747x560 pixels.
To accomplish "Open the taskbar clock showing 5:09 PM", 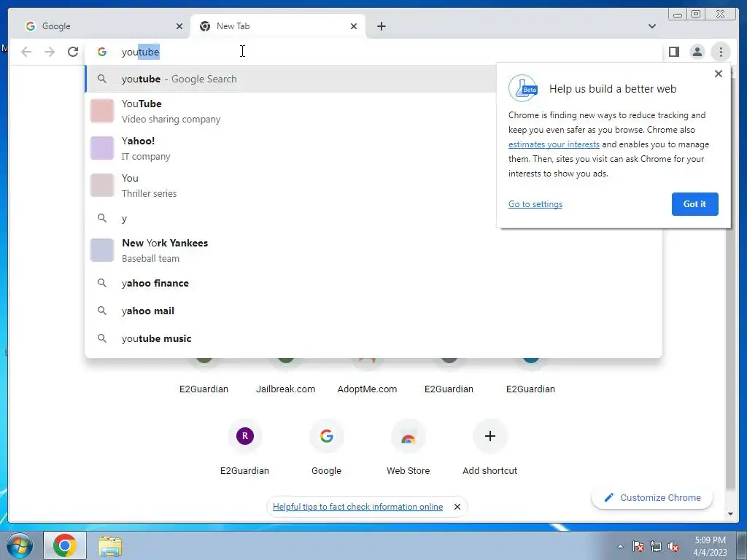I will (x=710, y=546).
